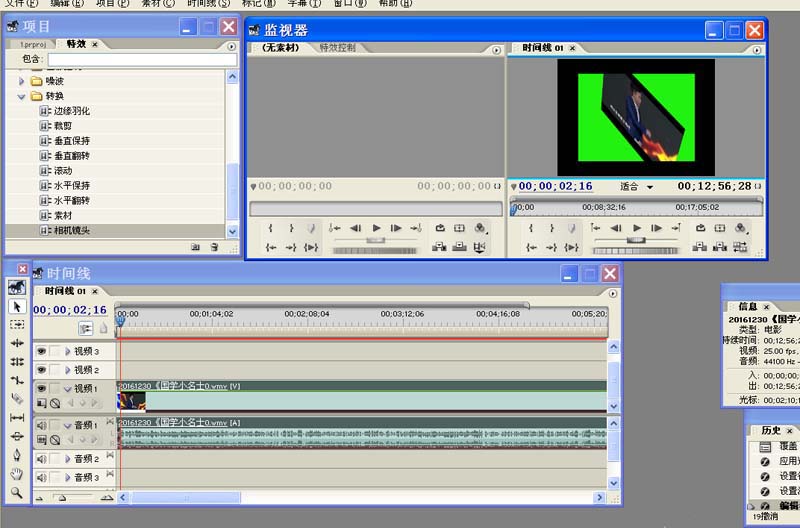Image resolution: width=800 pixels, height=528 pixels.
Task: Click Lift button in timeline monitor
Action: [699, 247]
